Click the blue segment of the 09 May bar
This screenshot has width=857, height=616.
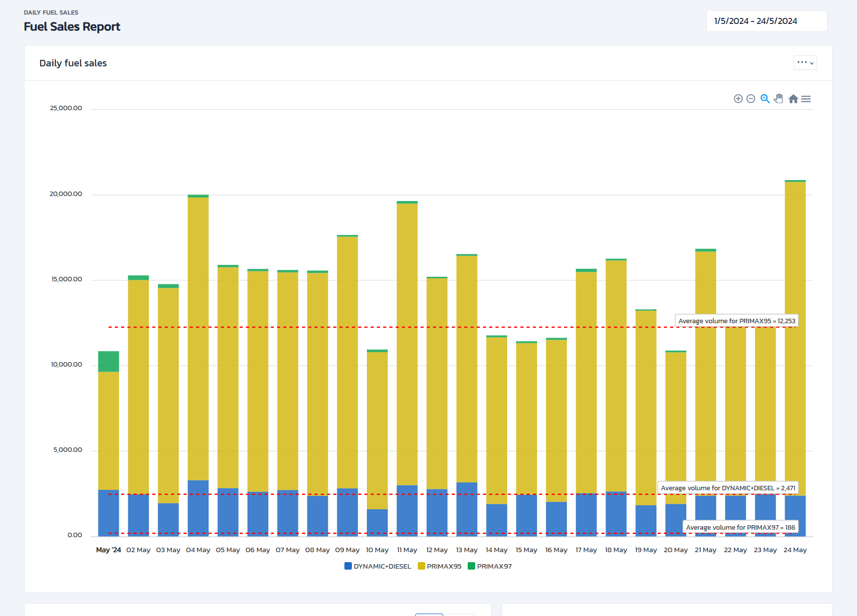347,512
